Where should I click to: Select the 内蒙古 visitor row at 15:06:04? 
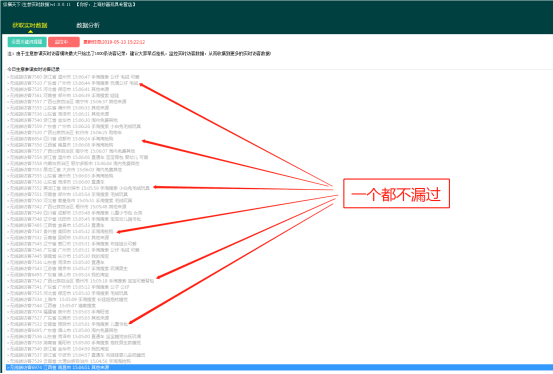[x=73, y=163]
